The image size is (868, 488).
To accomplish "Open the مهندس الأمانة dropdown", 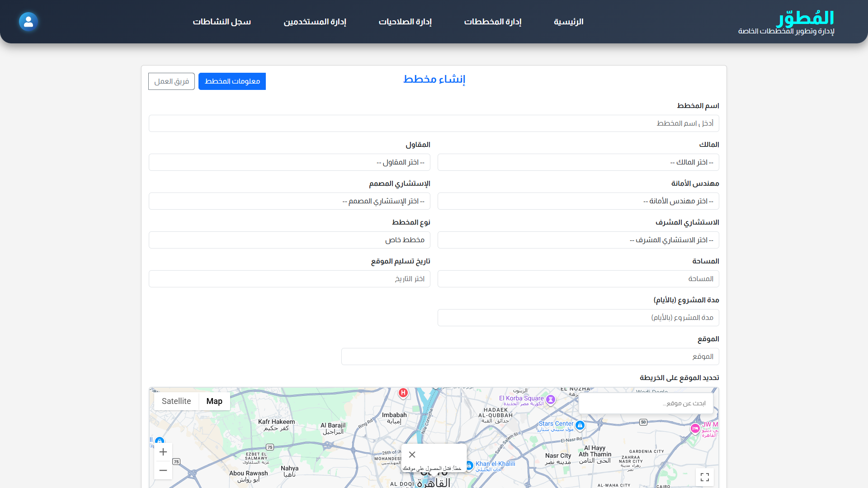I will pyautogui.click(x=578, y=201).
